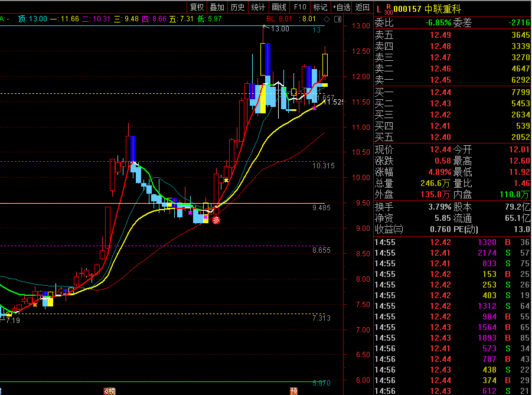
Task: Open the 叠加 overlay menu
Action: tap(217, 7)
